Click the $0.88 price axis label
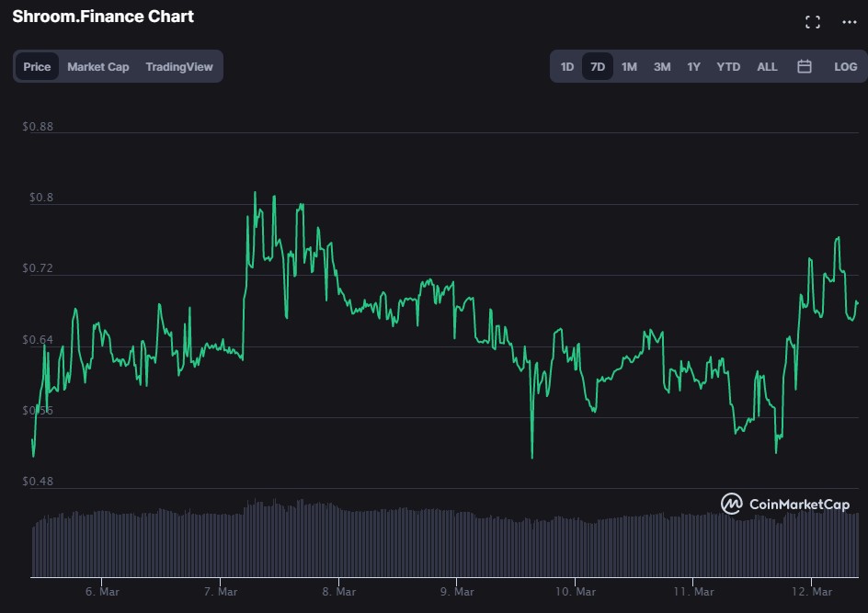 click(x=38, y=127)
